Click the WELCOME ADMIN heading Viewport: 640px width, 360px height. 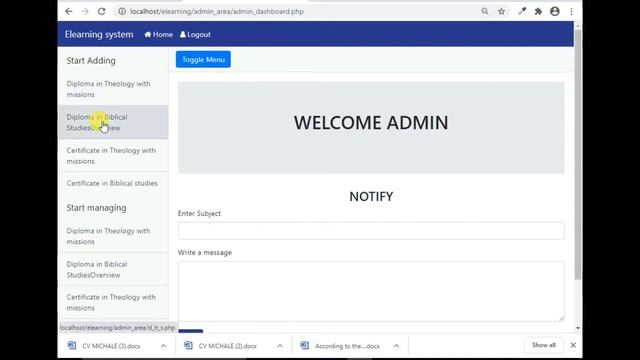[x=371, y=123]
